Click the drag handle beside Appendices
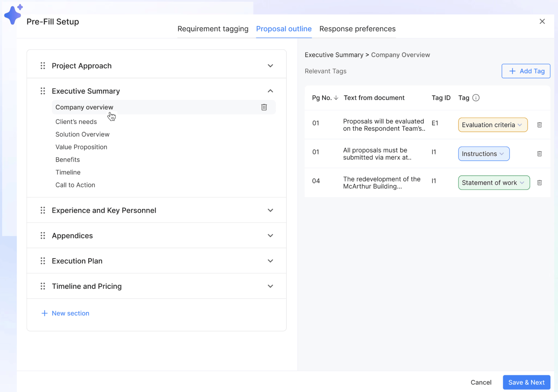 point(43,236)
